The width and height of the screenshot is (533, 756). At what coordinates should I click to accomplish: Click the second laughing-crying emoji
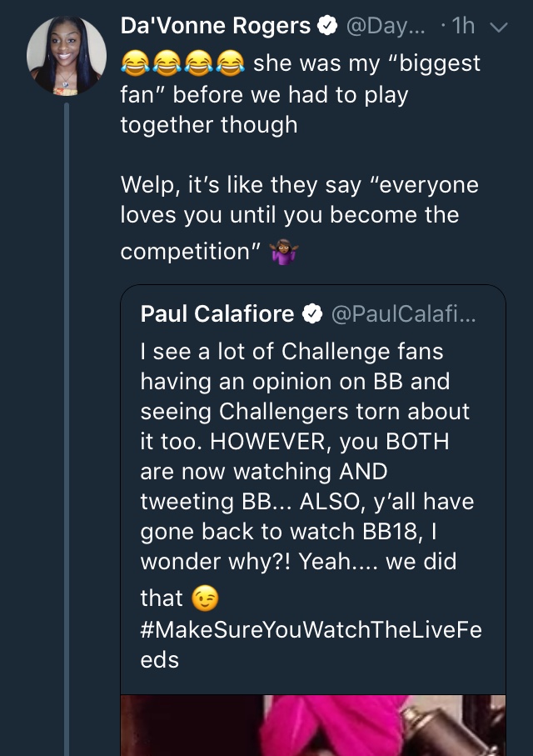click(167, 63)
